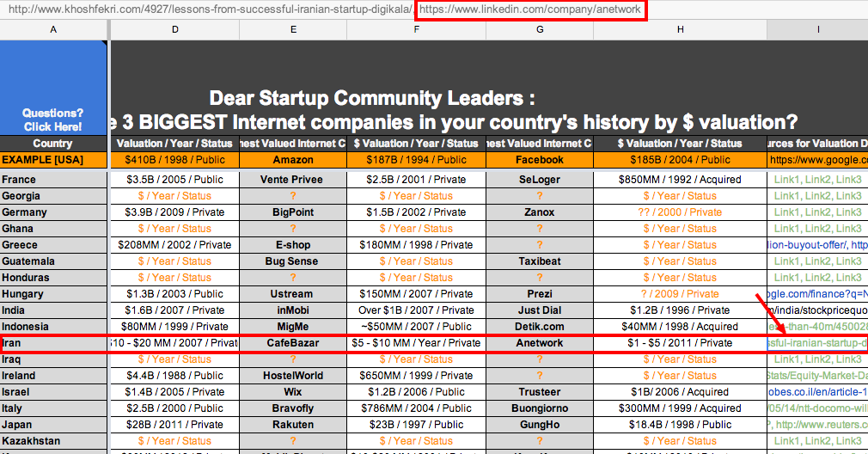
Task: Select the orange 'Facebook' example cell
Action: pos(540,159)
